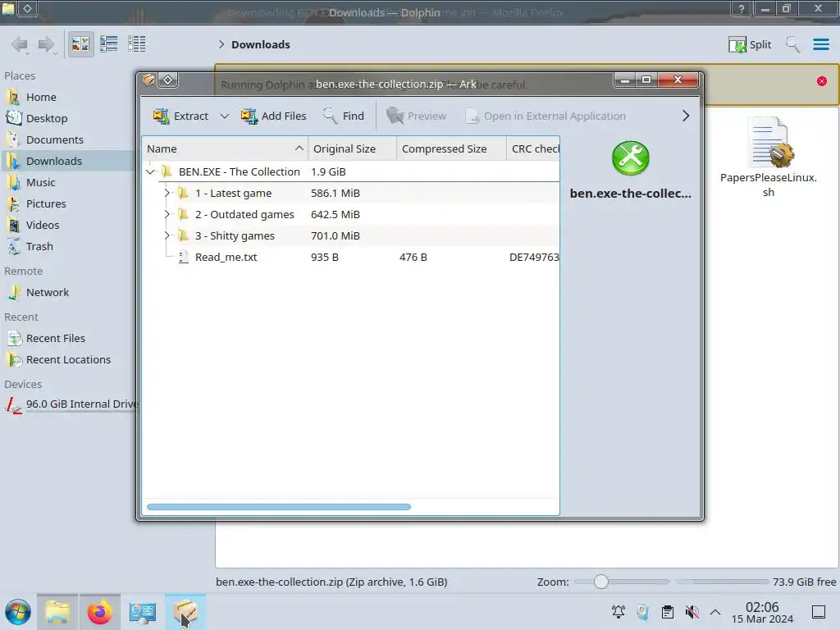
Task: Open Desktop in the Places panel
Action: (69, 119)
